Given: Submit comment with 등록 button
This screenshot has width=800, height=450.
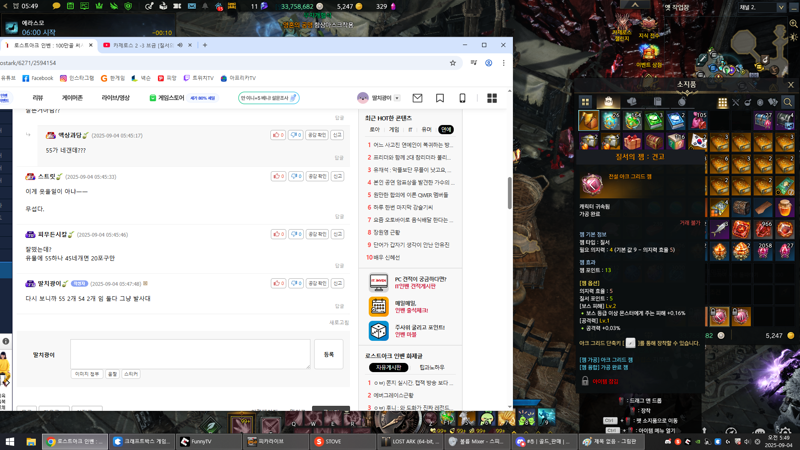Looking at the screenshot, I should pyautogui.click(x=329, y=354).
